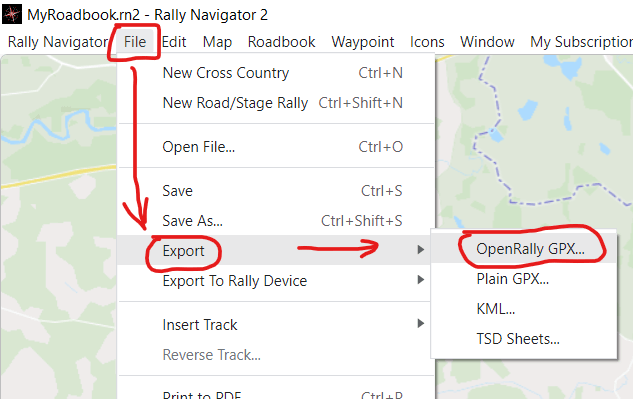
Task: Open the Icons menu
Action: click(x=427, y=42)
